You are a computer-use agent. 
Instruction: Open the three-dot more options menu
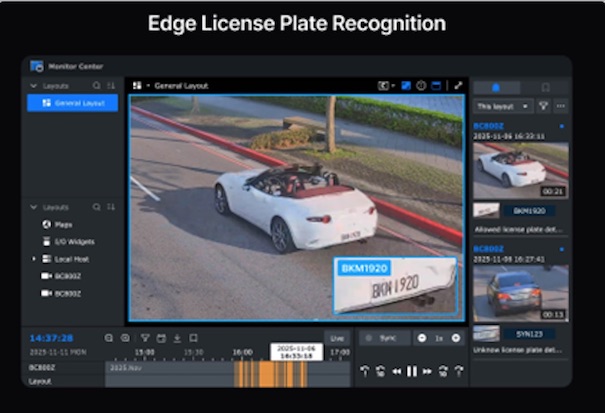[x=560, y=105]
